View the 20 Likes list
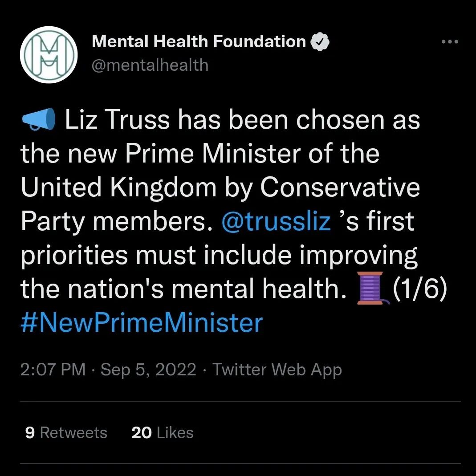Viewport: 476px width, 476px height. click(x=163, y=432)
